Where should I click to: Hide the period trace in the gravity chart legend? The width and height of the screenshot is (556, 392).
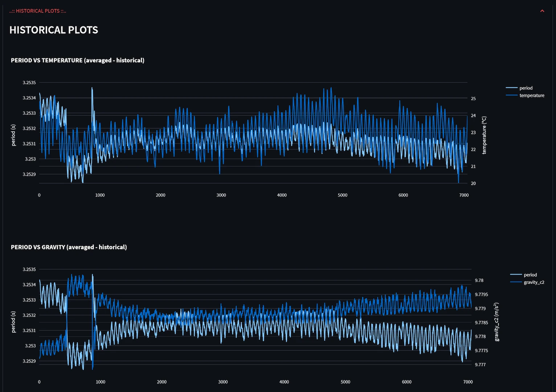tap(530, 275)
